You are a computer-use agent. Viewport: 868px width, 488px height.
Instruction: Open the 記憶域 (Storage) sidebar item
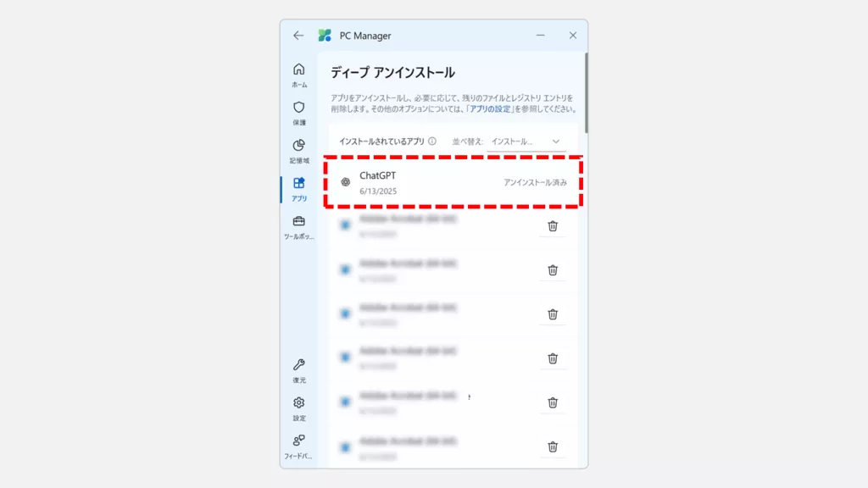pos(299,151)
